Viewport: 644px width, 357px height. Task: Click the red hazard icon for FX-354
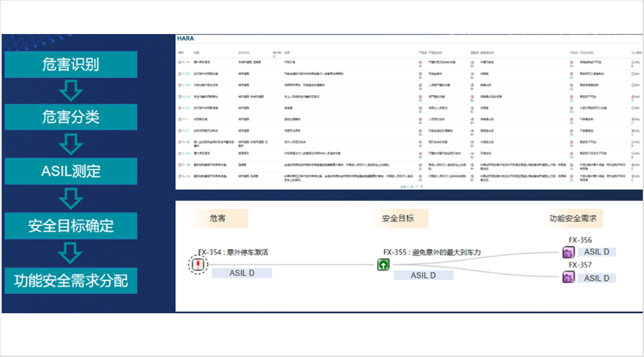click(x=198, y=265)
